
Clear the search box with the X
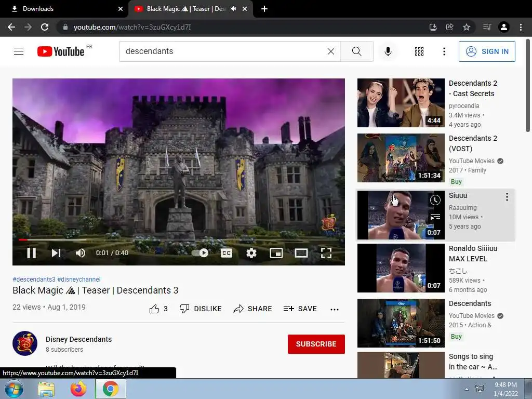coord(331,51)
